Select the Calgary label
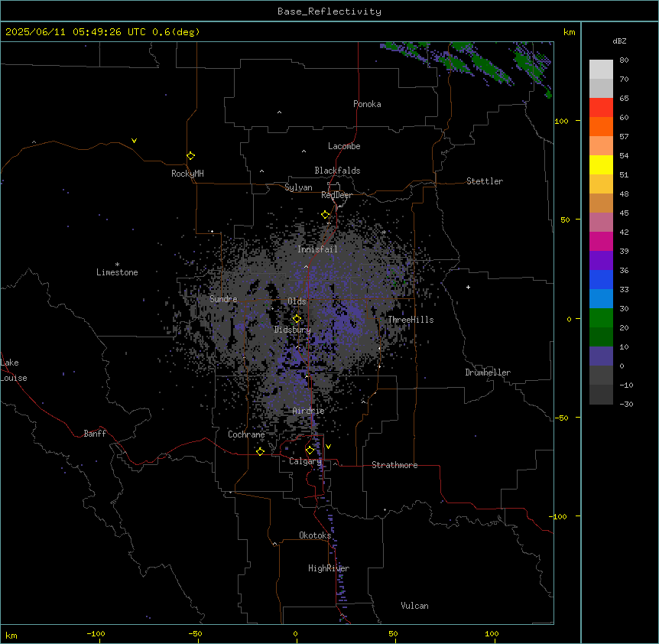The width and height of the screenshot is (659, 644). (305, 461)
